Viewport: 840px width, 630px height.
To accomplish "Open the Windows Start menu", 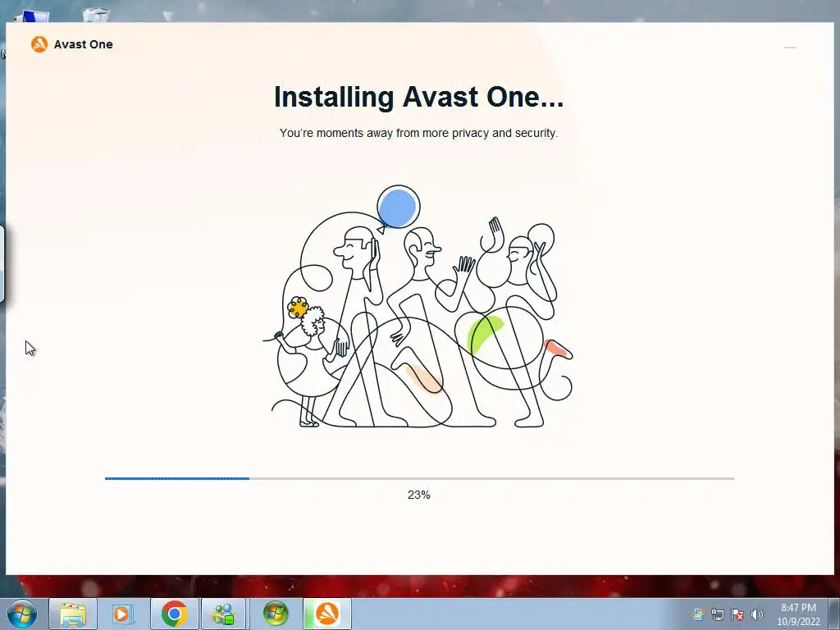I will [x=21, y=614].
